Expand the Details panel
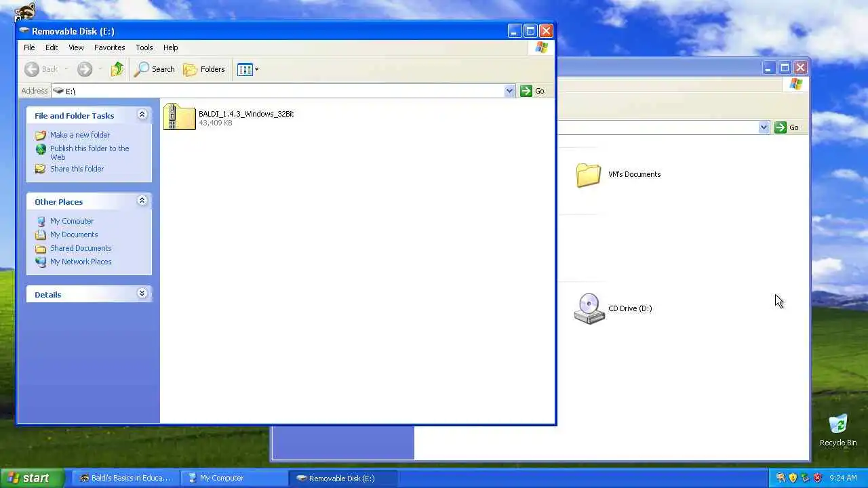This screenshot has height=488, width=868. 142,293
